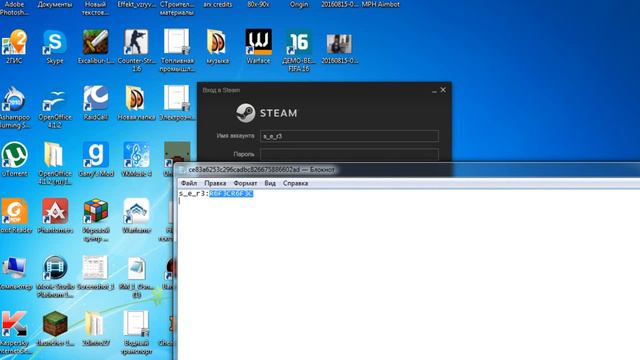Launch the Warframe desktop shortcut
The width and height of the screenshot is (640, 360).
136,211
